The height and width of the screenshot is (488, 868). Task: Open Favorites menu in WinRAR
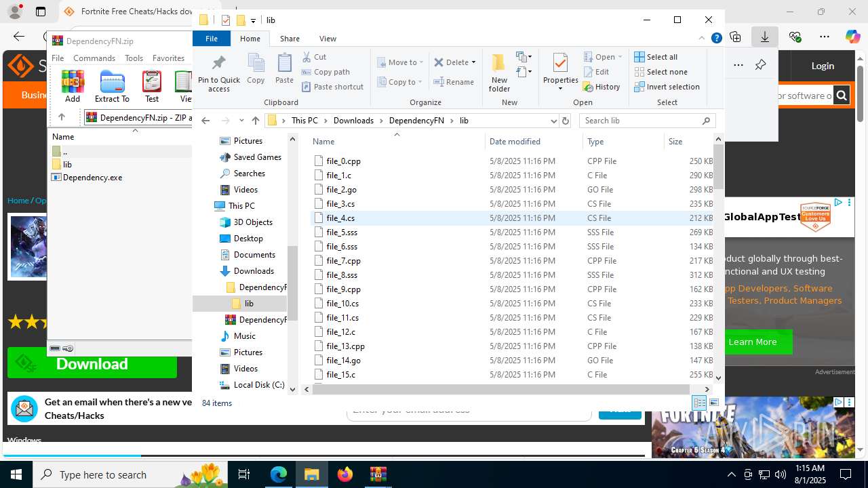168,58
